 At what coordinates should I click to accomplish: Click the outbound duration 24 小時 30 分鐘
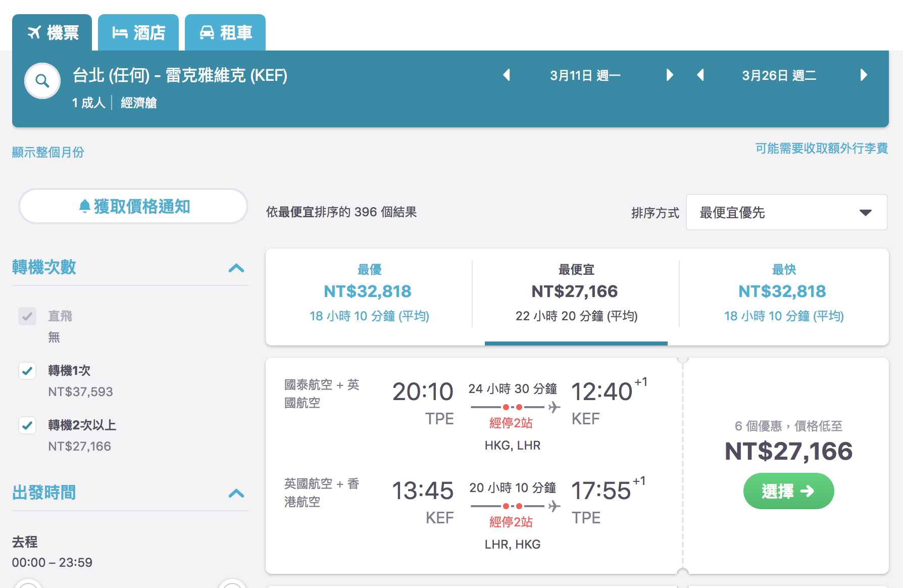[513, 388]
